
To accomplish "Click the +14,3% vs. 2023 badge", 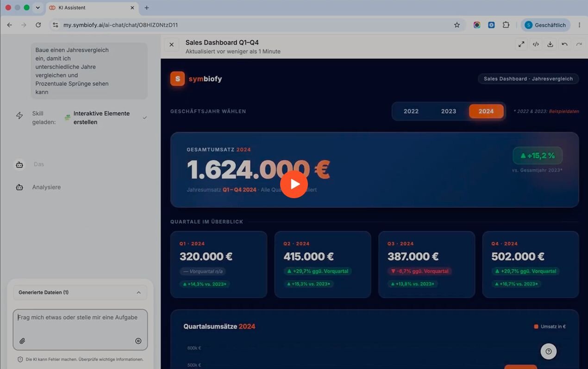I will coord(205,284).
